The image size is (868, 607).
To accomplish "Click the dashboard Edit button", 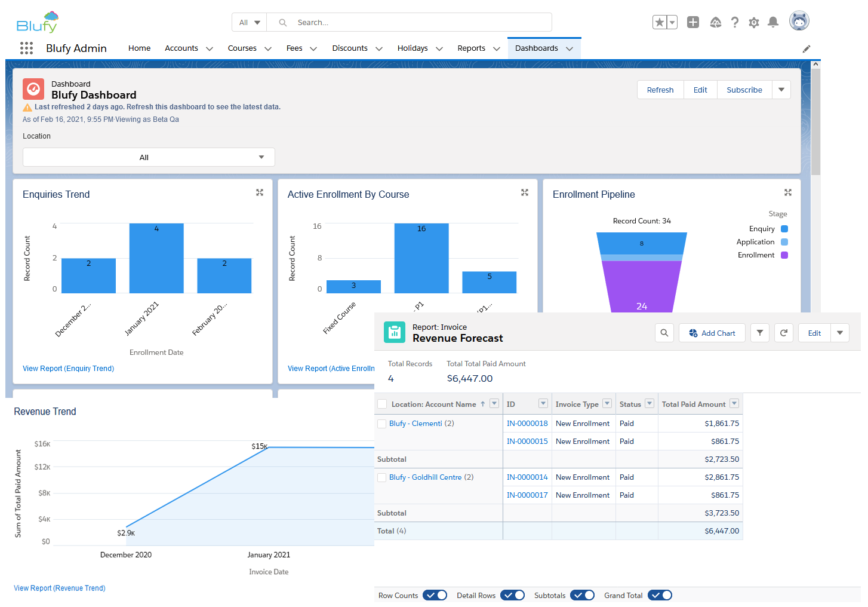I will coord(700,90).
